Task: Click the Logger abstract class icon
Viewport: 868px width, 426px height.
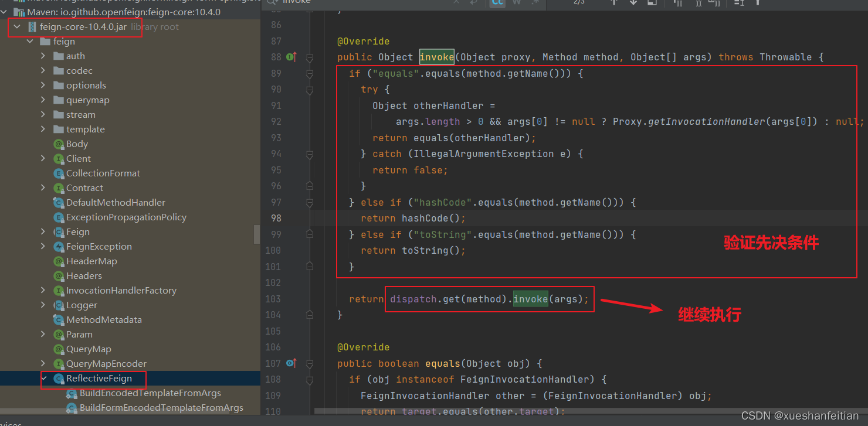Action: click(x=58, y=305)
